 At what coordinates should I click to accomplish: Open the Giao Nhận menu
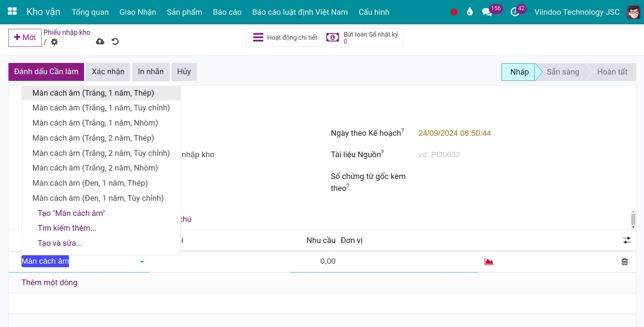138,12
